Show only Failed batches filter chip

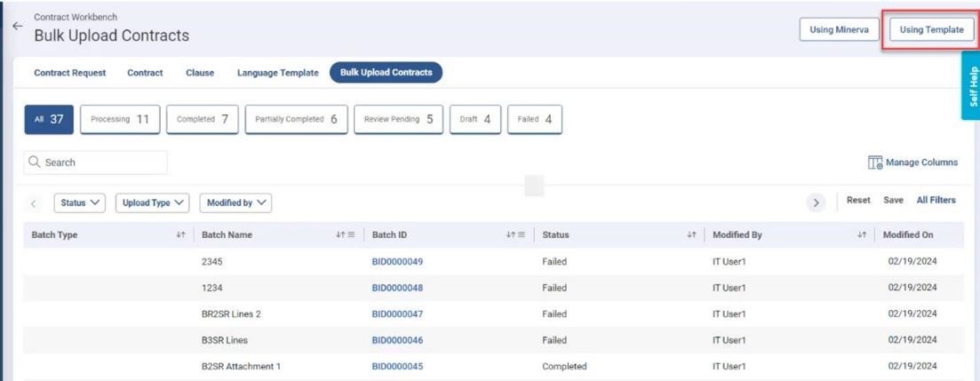point(534,119)
